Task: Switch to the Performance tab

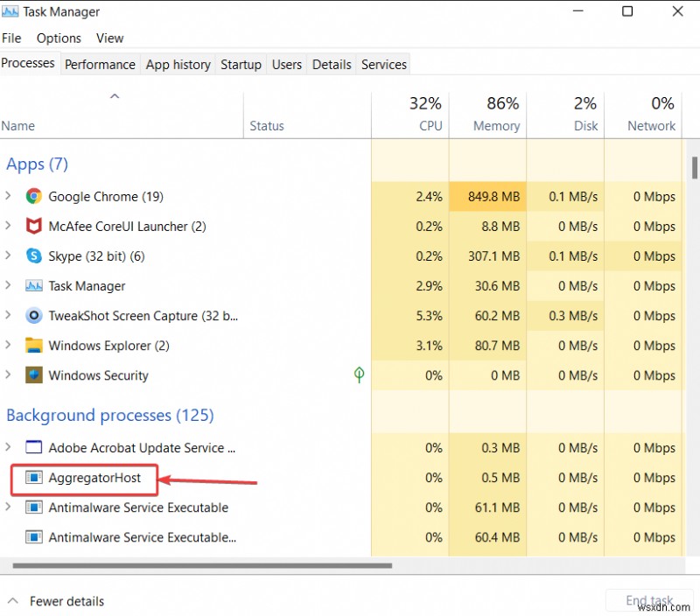Action: [100, 64]
